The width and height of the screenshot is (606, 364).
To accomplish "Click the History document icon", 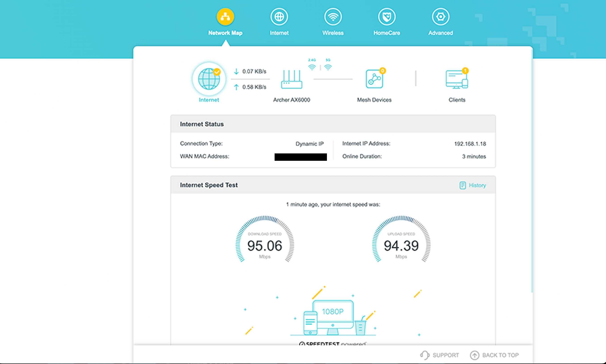I will click(x=462, y=185).
